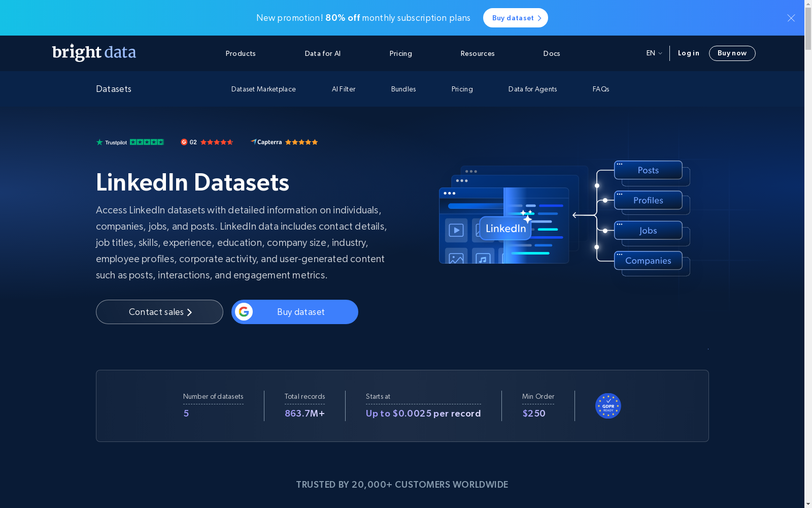Open the Resources menu
Screen dimensions: 812x508
pyautogui.click(x=478, y=53)
